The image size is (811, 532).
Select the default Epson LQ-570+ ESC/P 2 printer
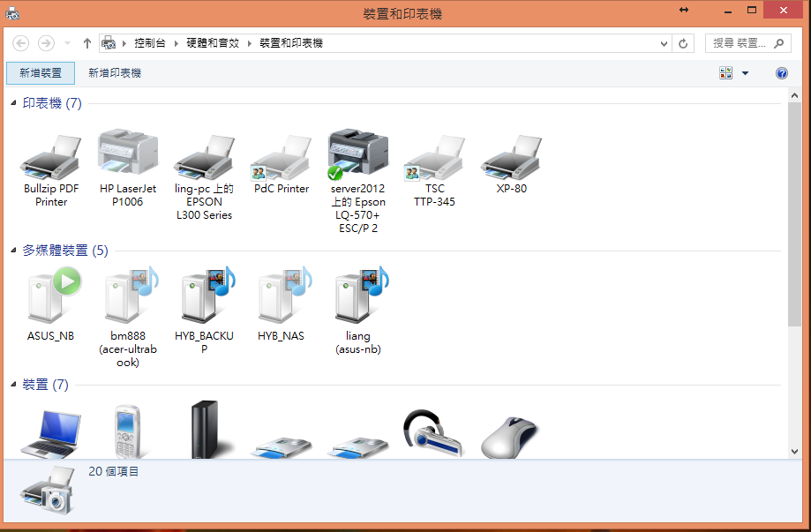coord(358,153)
